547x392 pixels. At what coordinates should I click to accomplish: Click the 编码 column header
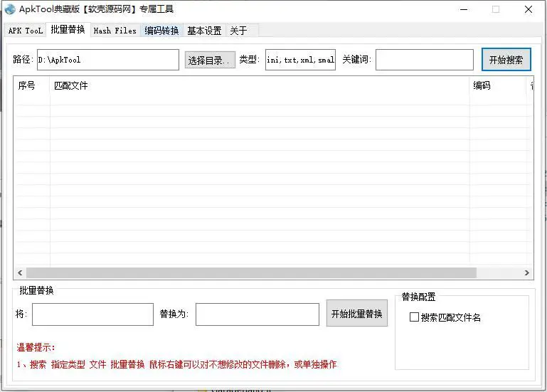[498, 85]
